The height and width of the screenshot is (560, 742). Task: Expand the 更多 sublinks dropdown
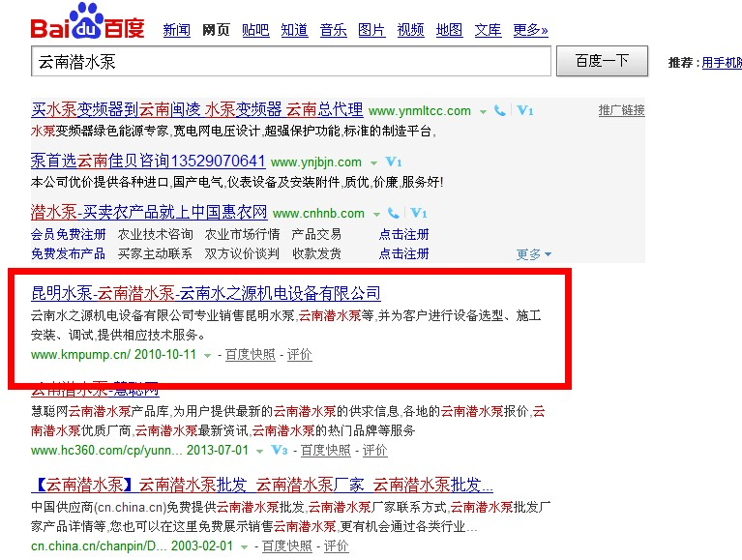(533, 254)
